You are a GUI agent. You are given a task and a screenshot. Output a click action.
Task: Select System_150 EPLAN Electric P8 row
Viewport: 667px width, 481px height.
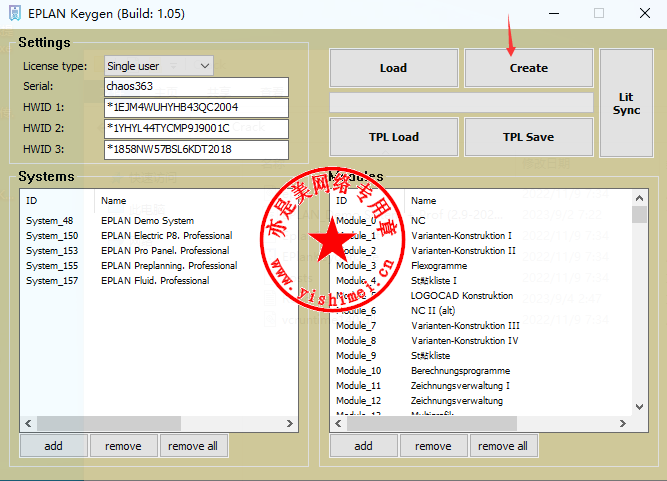pyautogui.click(x=158, y=236)
